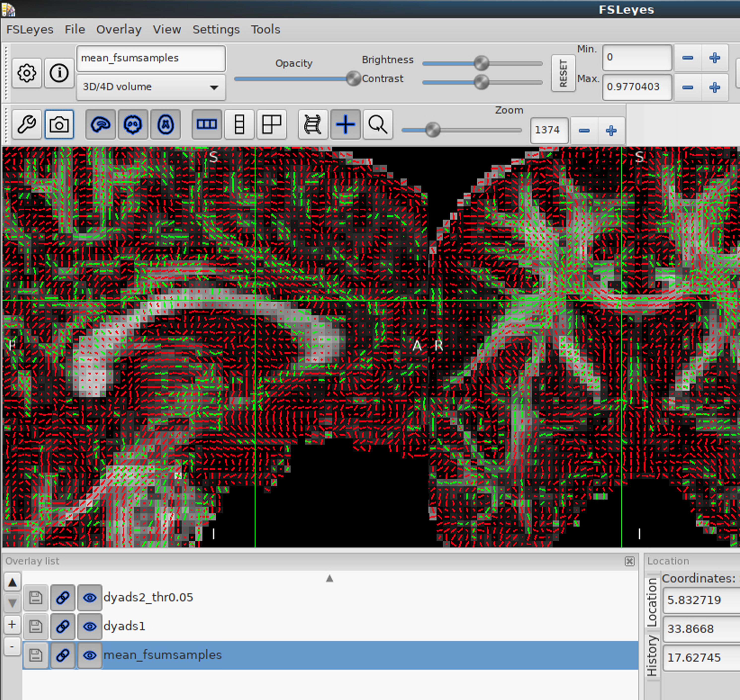Viewport: 740px width, 700px height.
Task: Toggle the axial canvas icon
Action: 165,124
